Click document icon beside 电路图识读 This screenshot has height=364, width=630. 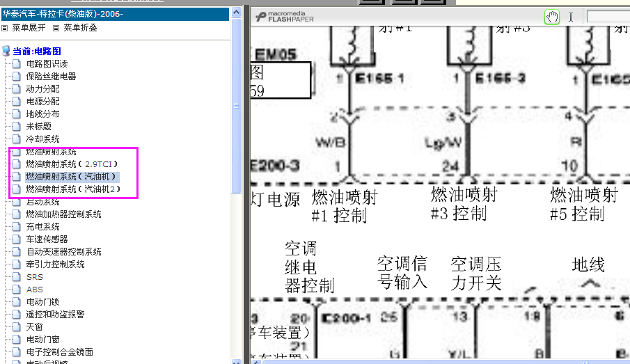(x=17, y=63)
